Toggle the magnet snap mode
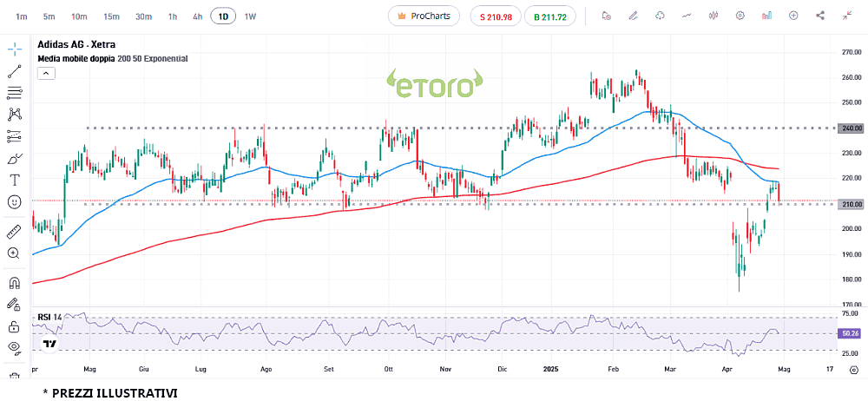 [x=15, y=283]
